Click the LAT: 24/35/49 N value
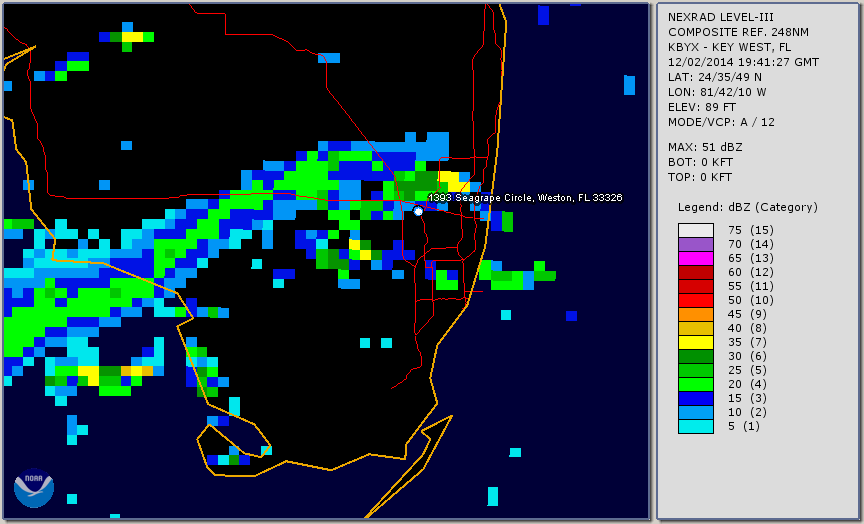Viewport: 864px width, 524px height. pos(715,77)
